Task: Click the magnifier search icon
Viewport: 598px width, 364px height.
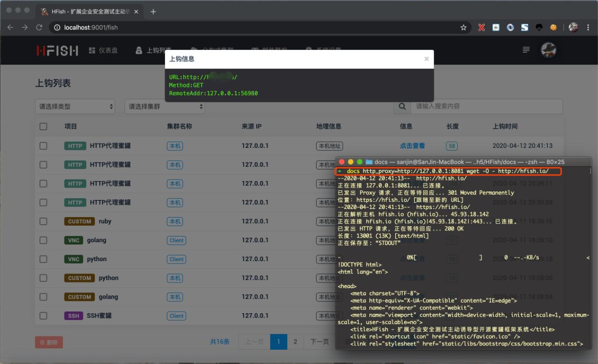Action: [x=402, y=106]
